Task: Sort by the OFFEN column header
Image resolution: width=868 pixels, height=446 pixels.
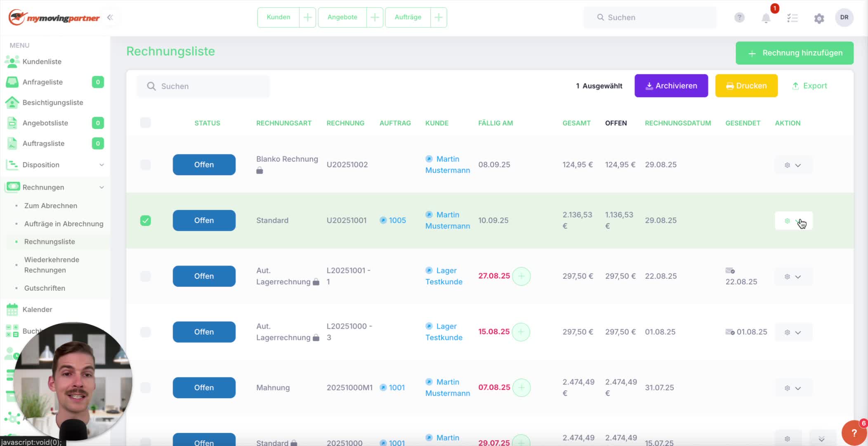Action: point(616,123)
